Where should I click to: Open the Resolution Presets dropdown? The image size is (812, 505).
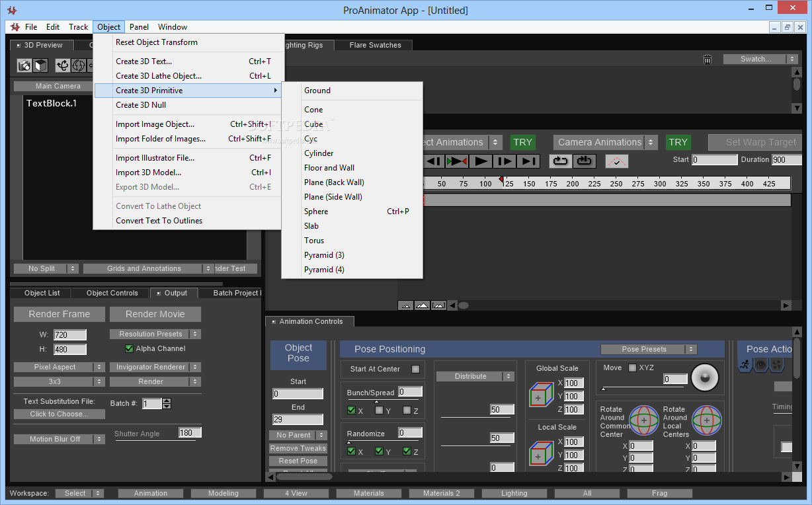(x=155, y=334)
